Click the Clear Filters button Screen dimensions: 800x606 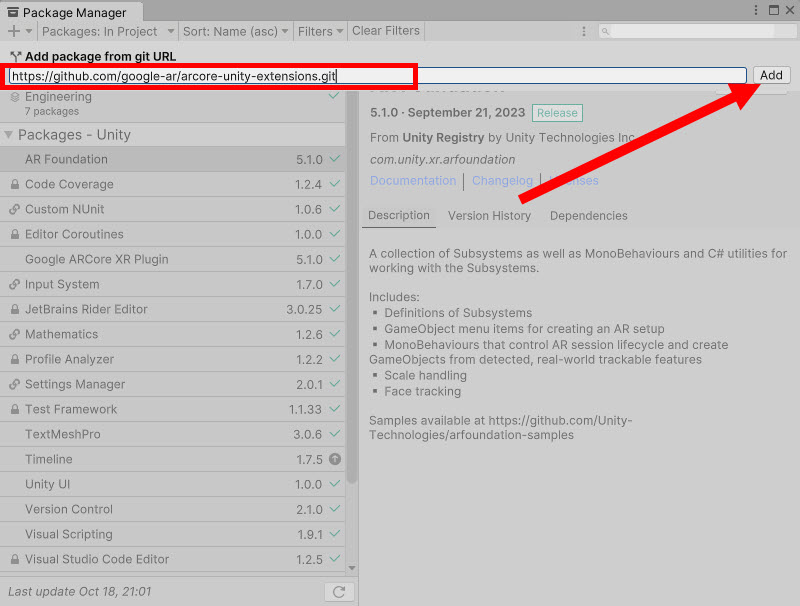[x=386, y=31]
